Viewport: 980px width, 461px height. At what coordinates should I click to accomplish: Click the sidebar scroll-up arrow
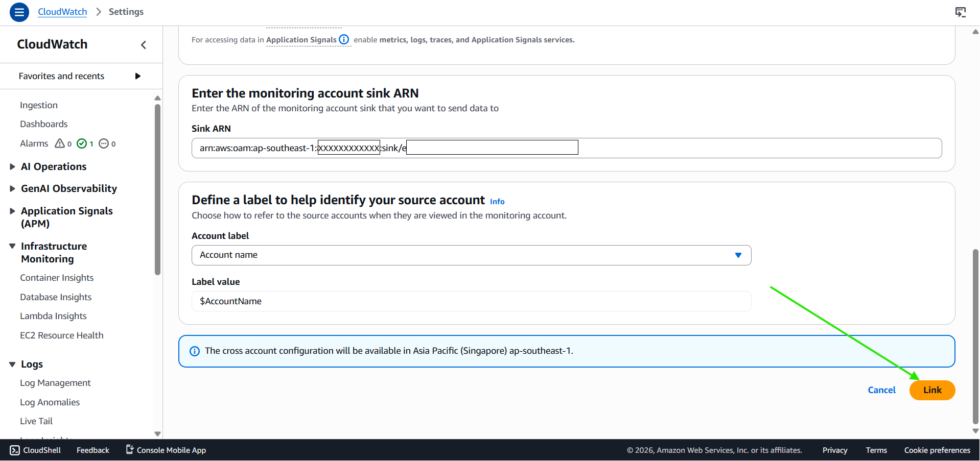[x=157, y=98]
